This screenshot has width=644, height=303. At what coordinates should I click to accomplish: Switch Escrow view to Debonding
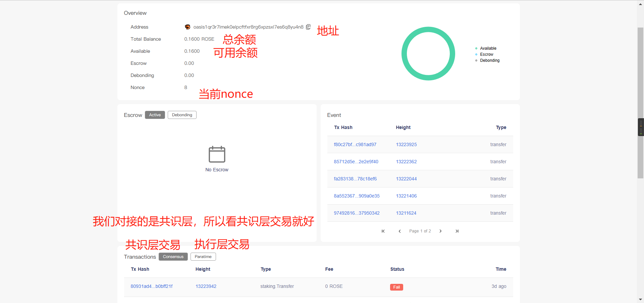pos(182,115)
